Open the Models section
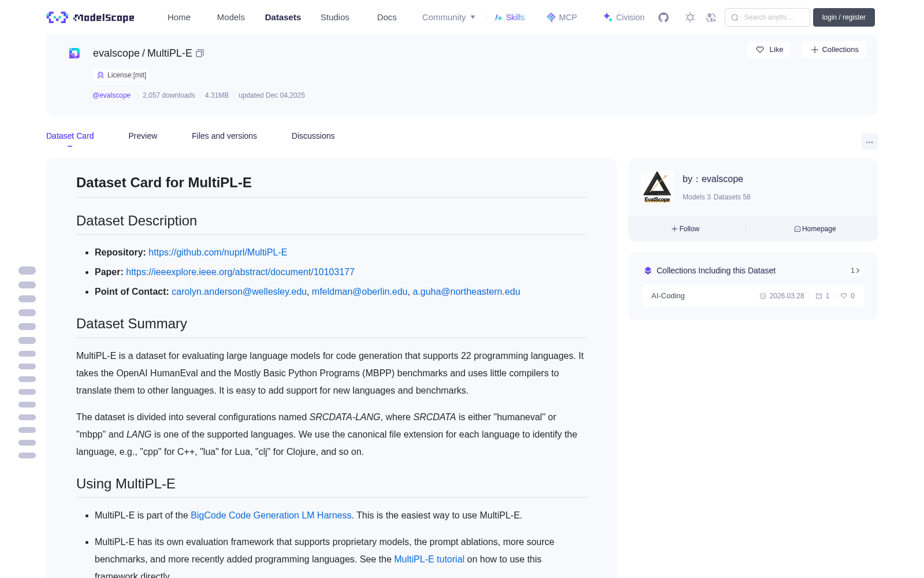 pyautogui.click(x=231, y=17)
